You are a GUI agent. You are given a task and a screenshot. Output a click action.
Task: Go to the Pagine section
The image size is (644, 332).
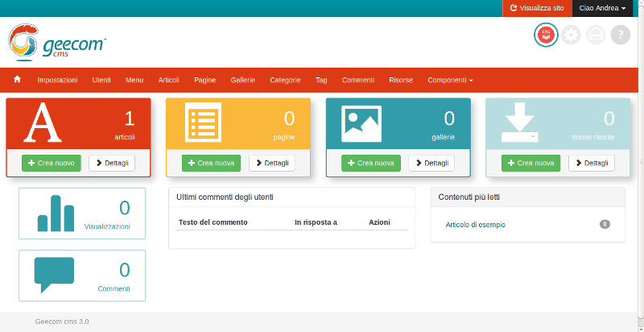(x=205, y=80)
